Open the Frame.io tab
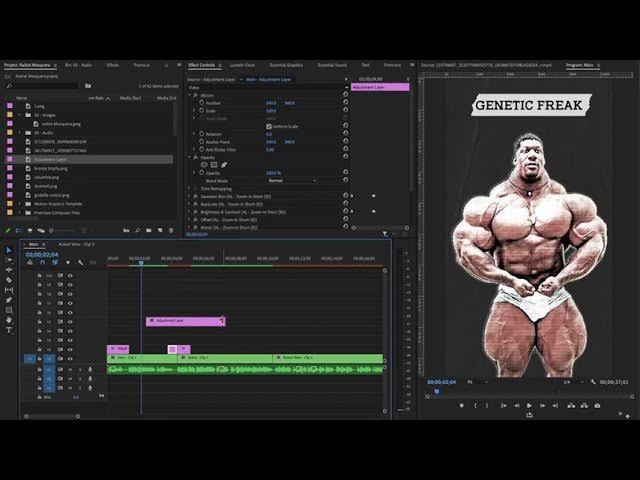This screenshot has width=640, height=480. coord(142,65)
